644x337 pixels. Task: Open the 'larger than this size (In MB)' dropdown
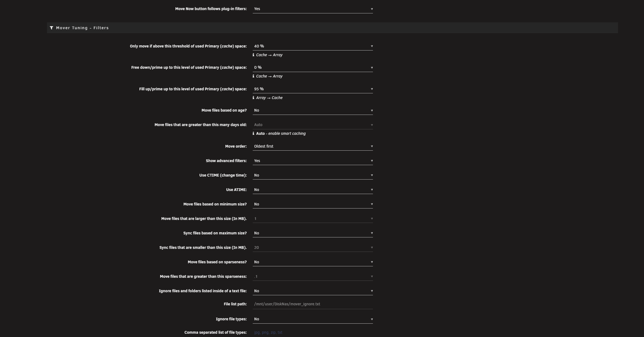[313, 219]
